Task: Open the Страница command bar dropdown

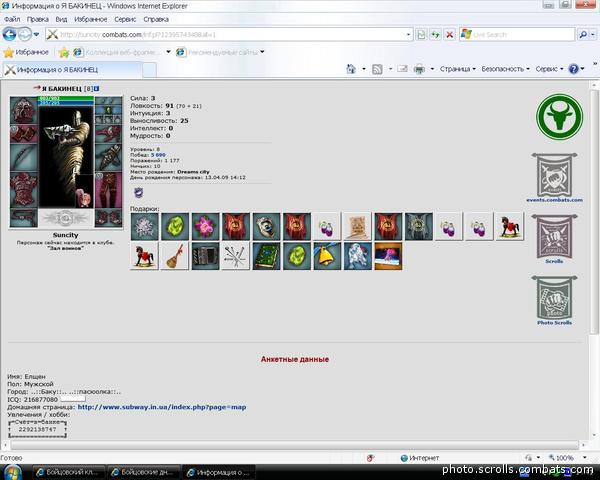Action: [458, 69]
